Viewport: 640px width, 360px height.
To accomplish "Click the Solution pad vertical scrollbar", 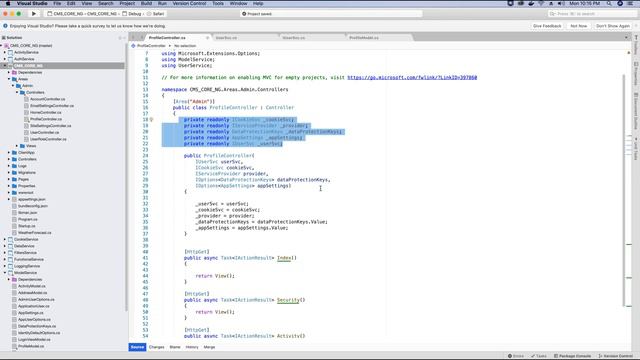I will click(126, 176).
